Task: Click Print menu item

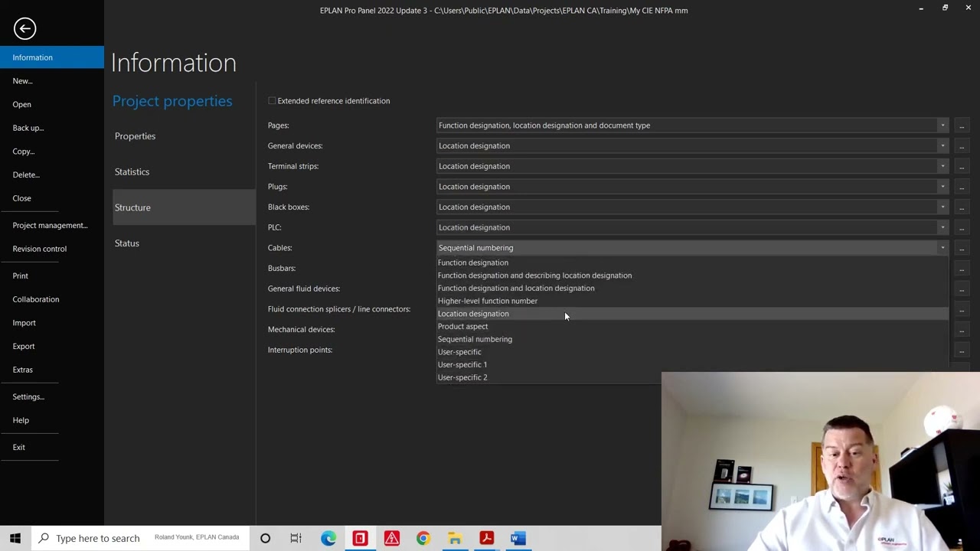Action: (52, 275)
